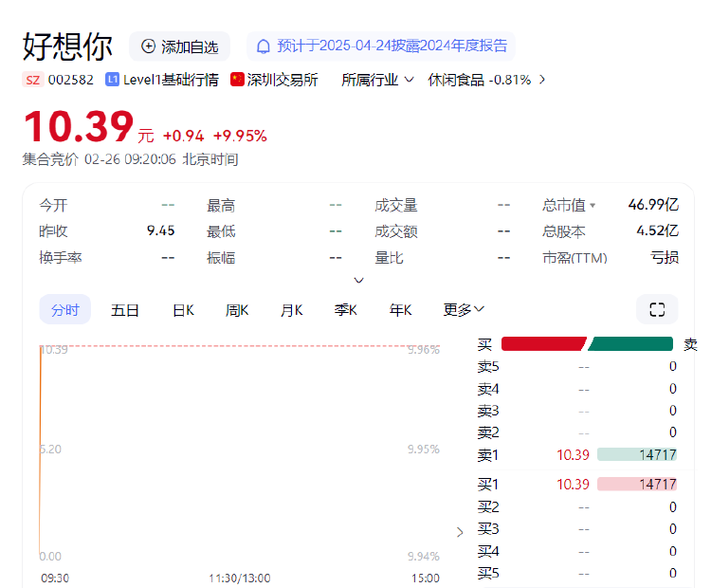Click the 卖1 volume bar 14717
The width and height of the screenshot is (711, 588).
pos(637,454)
